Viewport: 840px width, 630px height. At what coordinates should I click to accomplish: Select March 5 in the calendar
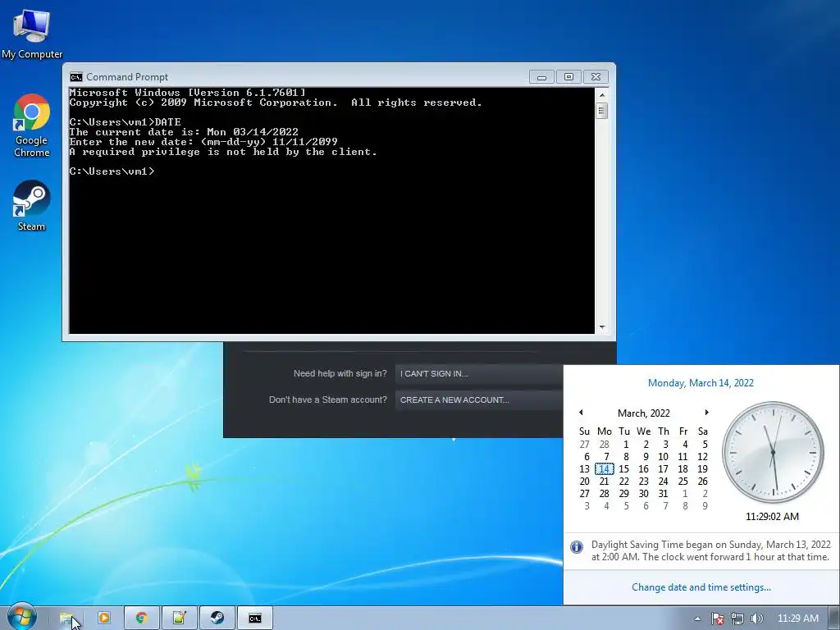click(x=703, y=444)
